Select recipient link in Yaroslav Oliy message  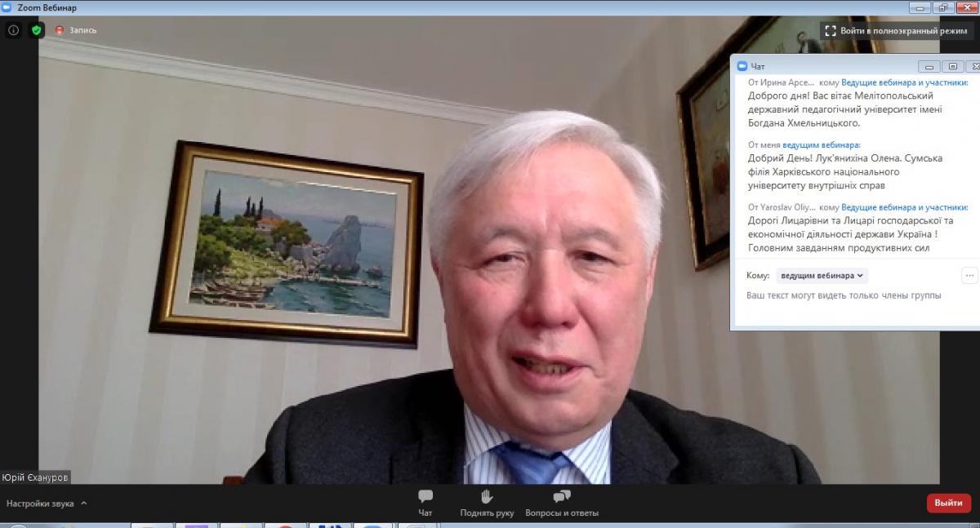904,207
